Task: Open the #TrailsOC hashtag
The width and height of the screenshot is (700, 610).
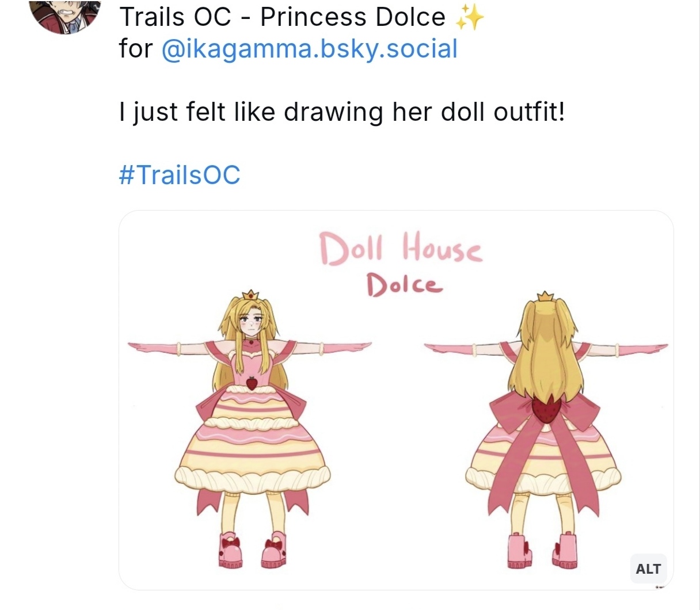Action: click(x=180, y=175)
